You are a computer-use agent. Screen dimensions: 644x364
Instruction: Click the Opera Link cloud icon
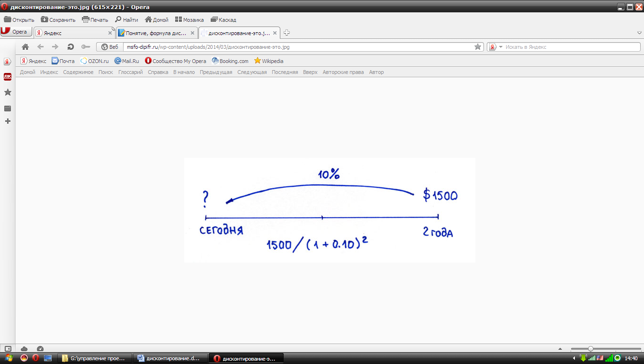(25, 348)
